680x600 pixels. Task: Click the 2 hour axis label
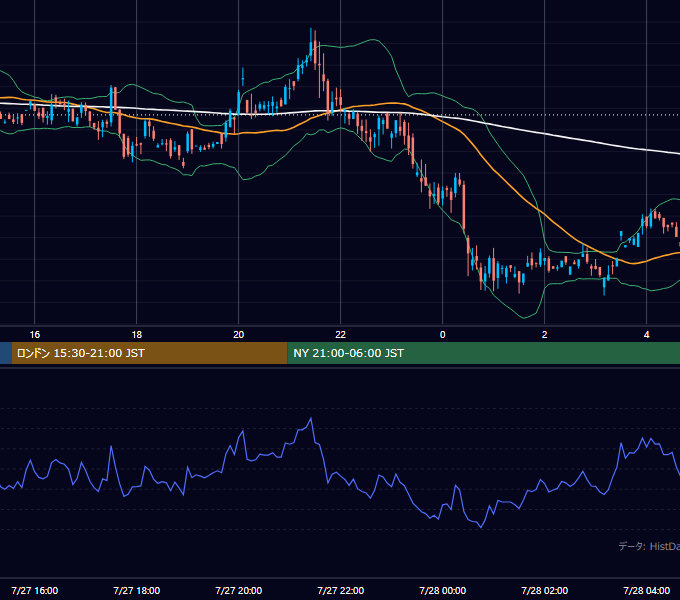click(x=544, y=335)
